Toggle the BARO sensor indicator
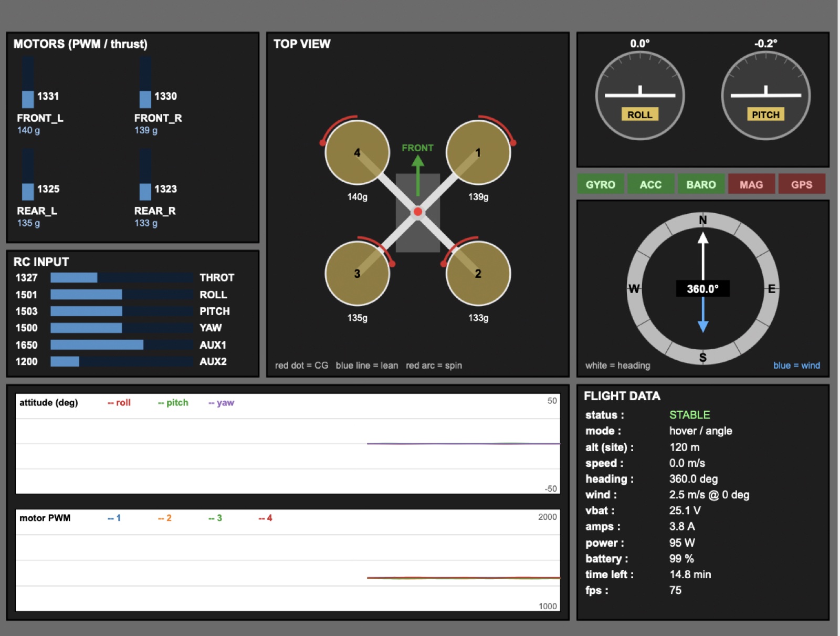The height and width of the screenshot is (636, 840). point(701,184)
